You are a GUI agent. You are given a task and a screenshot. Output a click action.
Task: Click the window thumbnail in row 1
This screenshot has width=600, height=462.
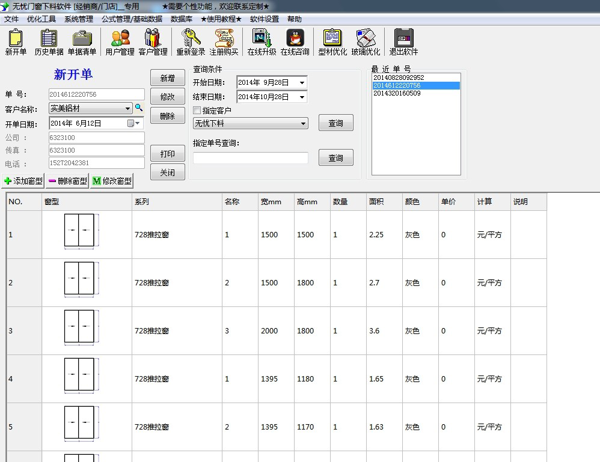point(76,234)
